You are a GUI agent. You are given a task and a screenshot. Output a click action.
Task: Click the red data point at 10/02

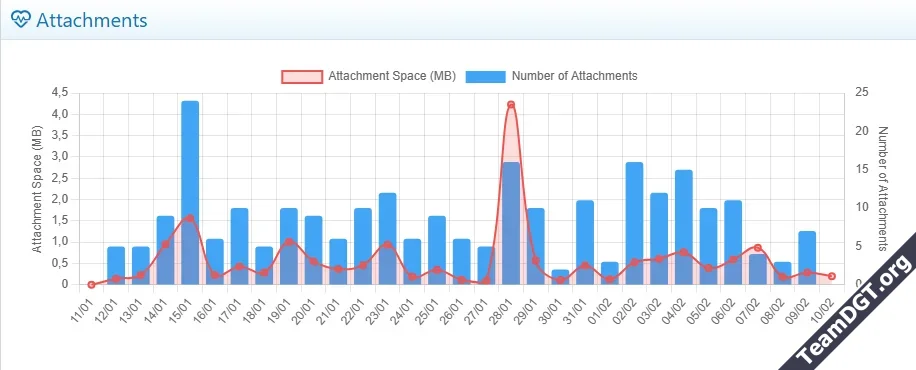831,276
